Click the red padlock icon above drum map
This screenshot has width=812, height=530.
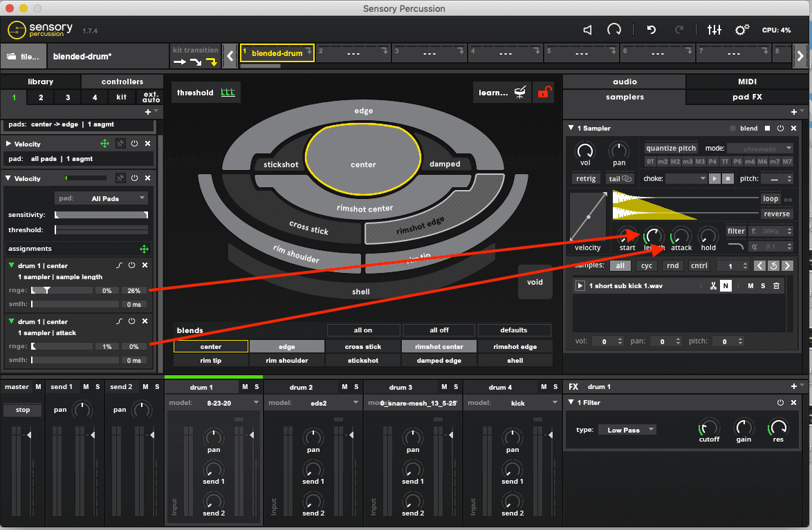[x=544, y=92]
